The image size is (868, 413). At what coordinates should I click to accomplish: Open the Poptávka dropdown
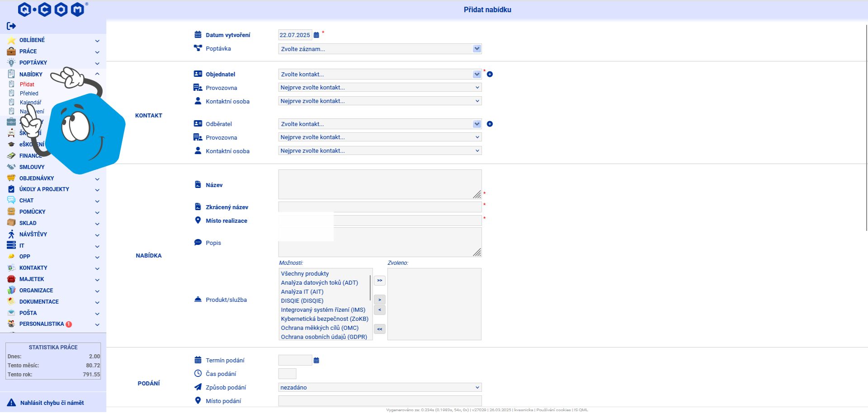pos(380,49)
